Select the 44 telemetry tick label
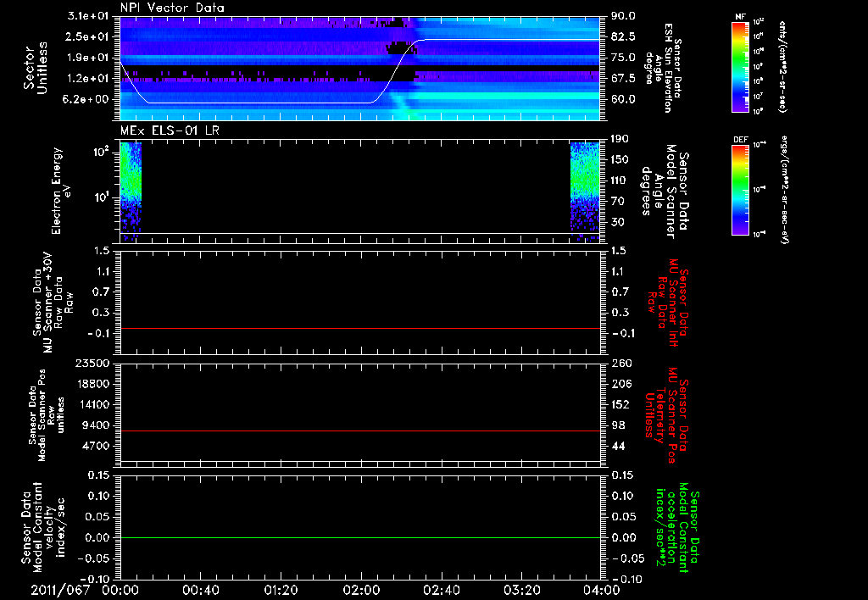Screen dimensions: 868x600 click(x=618, y=446)
